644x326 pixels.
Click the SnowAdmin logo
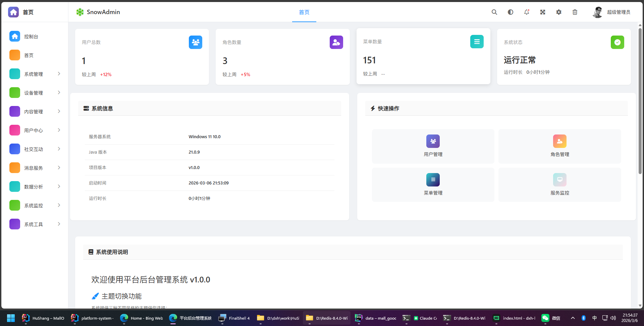98,12
